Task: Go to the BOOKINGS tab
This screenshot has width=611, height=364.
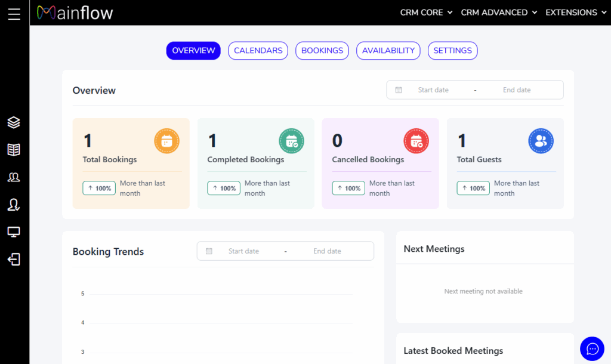Action: tap(322, 51)
